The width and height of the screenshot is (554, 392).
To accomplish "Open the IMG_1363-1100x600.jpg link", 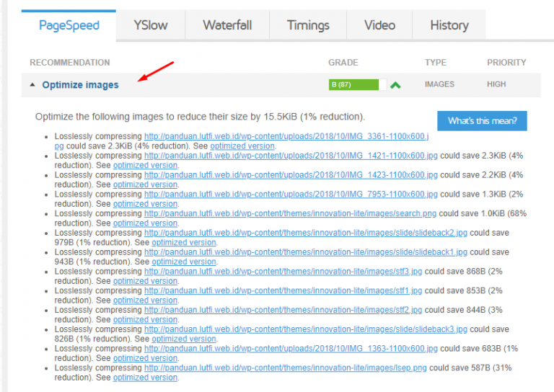I will 291,349.
